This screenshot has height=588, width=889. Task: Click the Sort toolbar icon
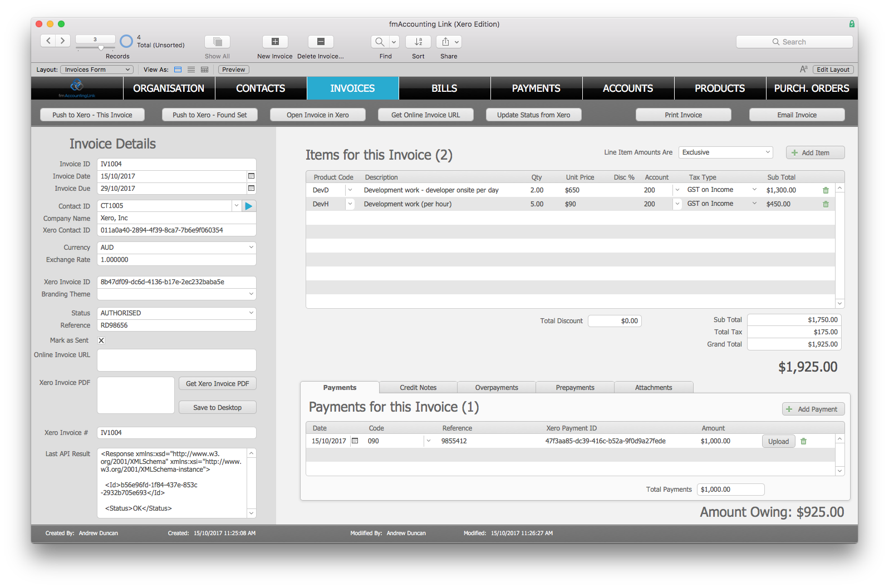(x=418, y=42)
